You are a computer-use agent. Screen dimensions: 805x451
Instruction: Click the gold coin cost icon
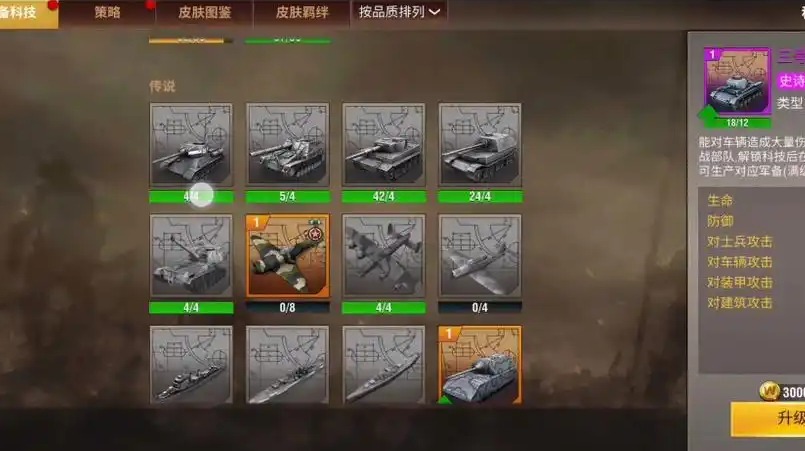pos(769,391)
